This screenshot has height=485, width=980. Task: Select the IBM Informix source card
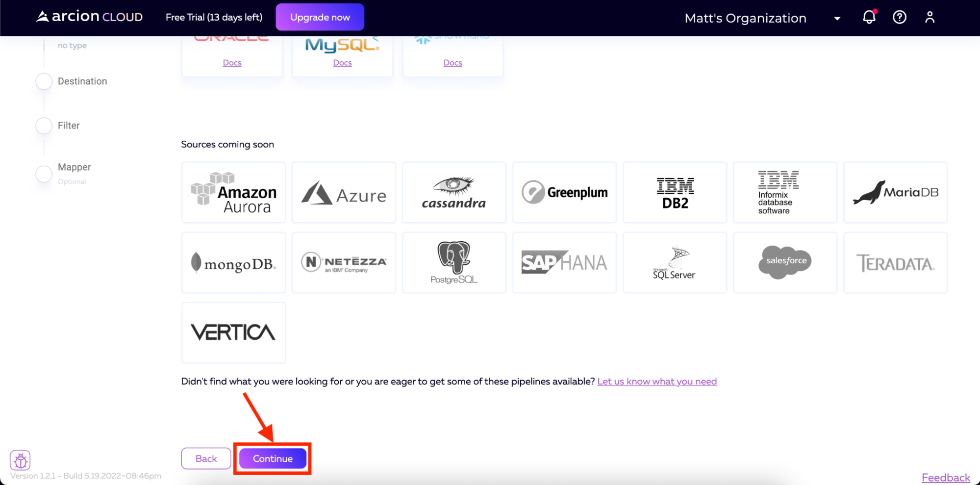coord(785,192)
